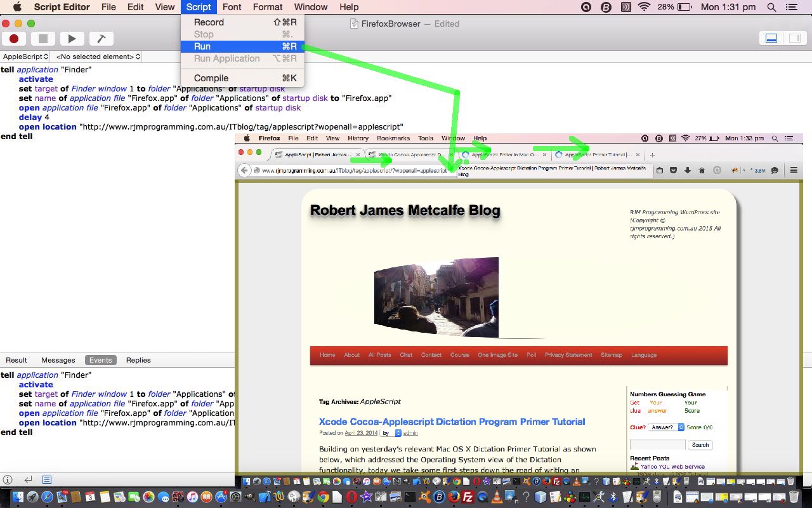Switch to the Events tab
Viewport: 812px width, 508px height.
[100, 360]
